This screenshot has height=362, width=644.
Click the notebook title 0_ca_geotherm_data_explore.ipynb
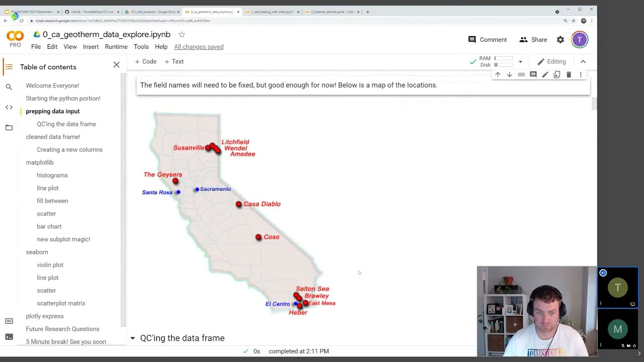[107, 34]
